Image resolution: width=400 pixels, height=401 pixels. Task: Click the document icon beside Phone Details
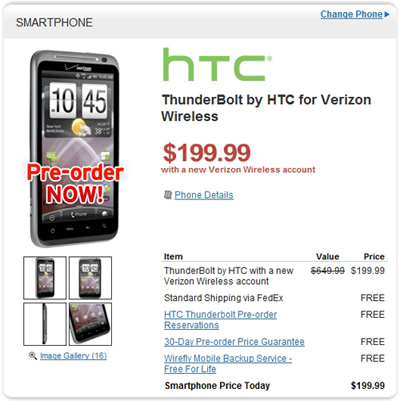168,195
